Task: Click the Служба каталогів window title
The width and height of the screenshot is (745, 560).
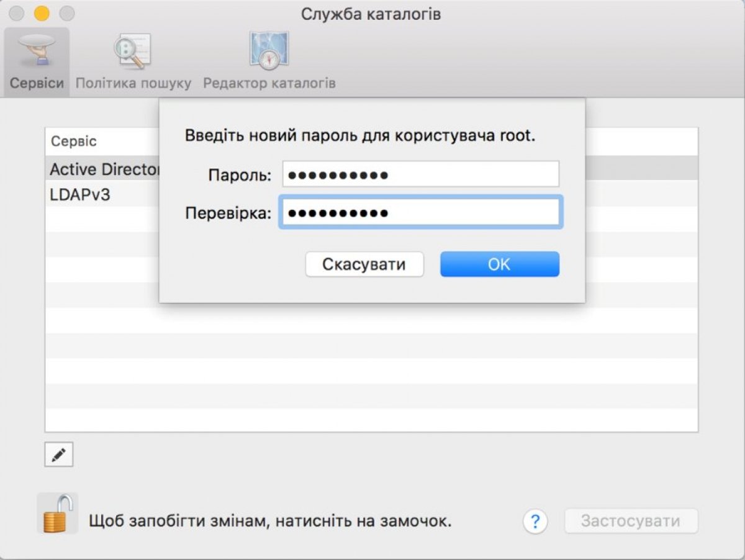Action: [x=371, y=14]
